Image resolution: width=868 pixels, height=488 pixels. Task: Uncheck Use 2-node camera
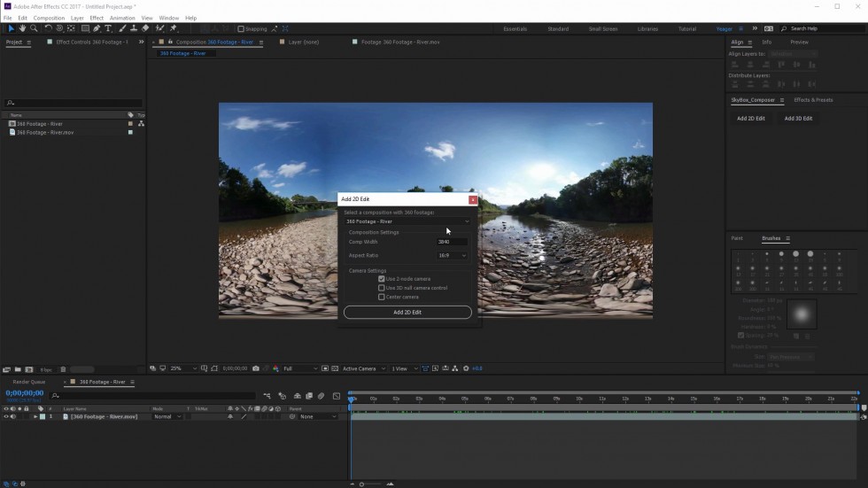click(x=382, y=279)
